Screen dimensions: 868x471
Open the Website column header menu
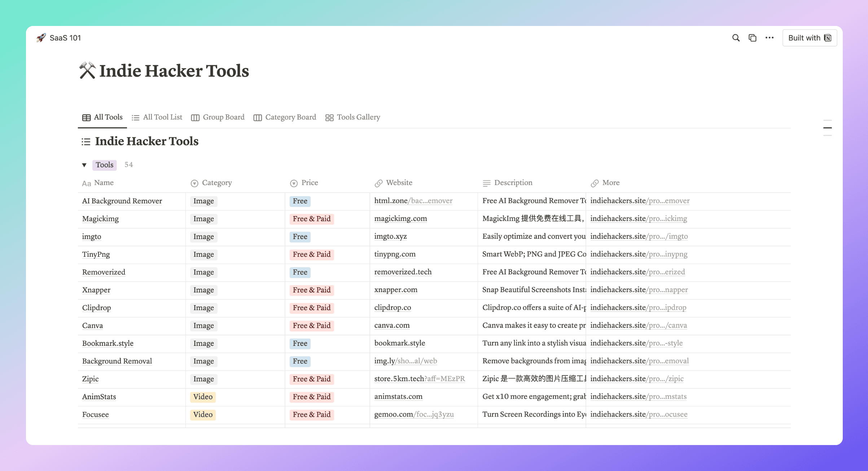click(x=393, y=183)
